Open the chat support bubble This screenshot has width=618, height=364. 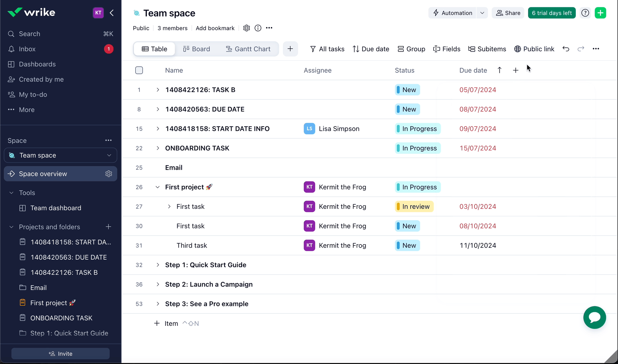pyautogui.click(x=595, y=318)
